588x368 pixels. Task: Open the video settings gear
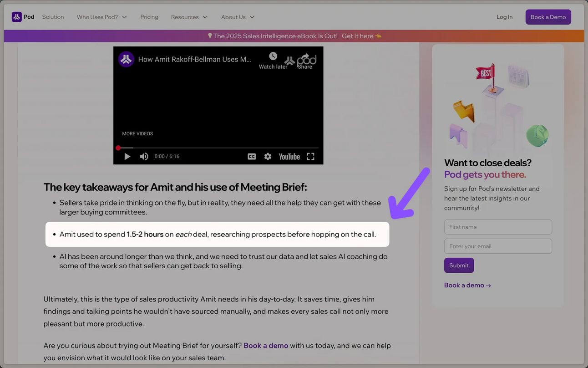pos(268,156)
